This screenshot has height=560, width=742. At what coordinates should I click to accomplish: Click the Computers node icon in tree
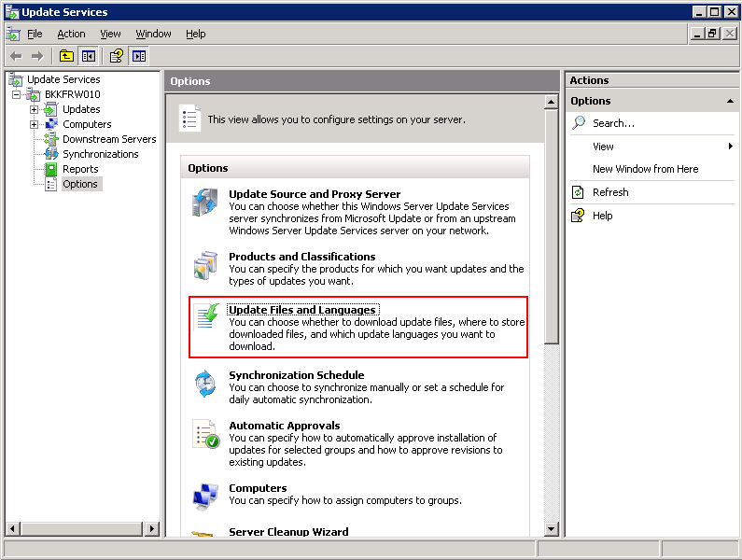(51, 124)
